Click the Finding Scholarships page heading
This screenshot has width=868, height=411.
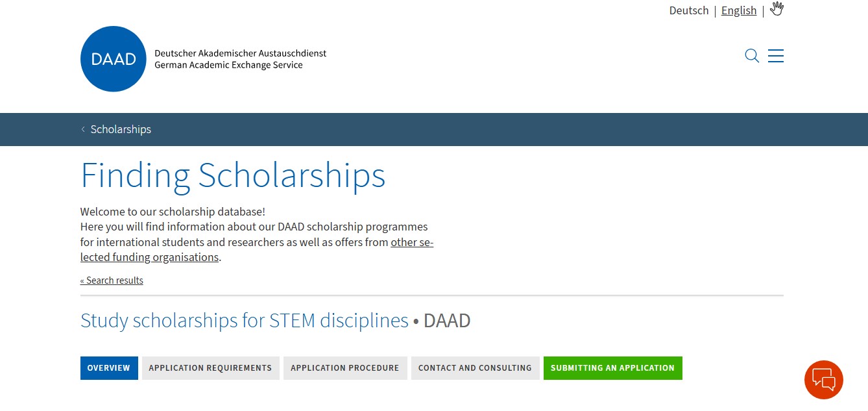tap(233, 175)
